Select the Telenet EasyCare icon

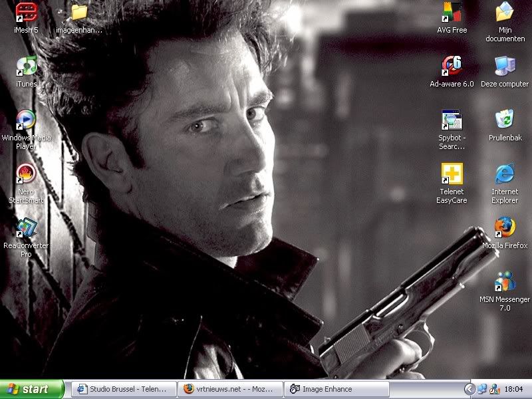click(x=452, y=174)
